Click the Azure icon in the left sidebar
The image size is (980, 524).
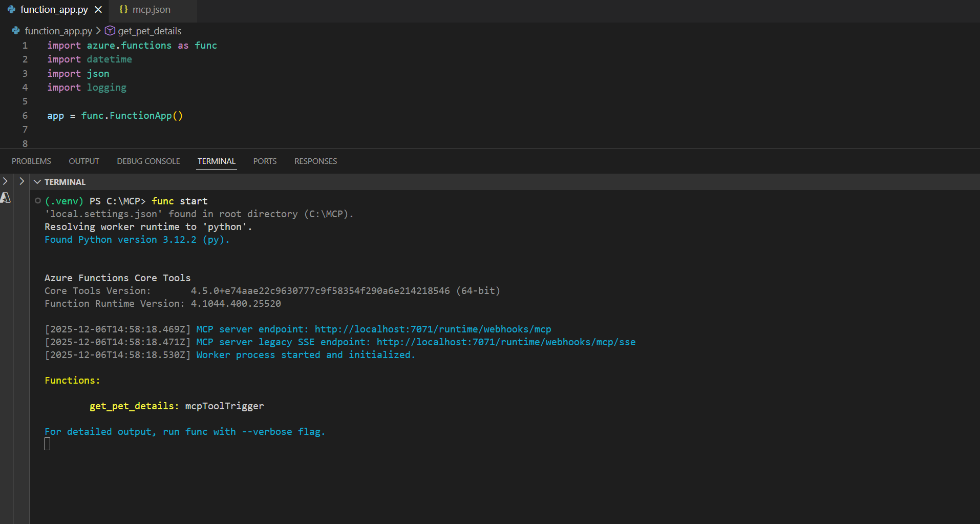(x=6, y=198)
